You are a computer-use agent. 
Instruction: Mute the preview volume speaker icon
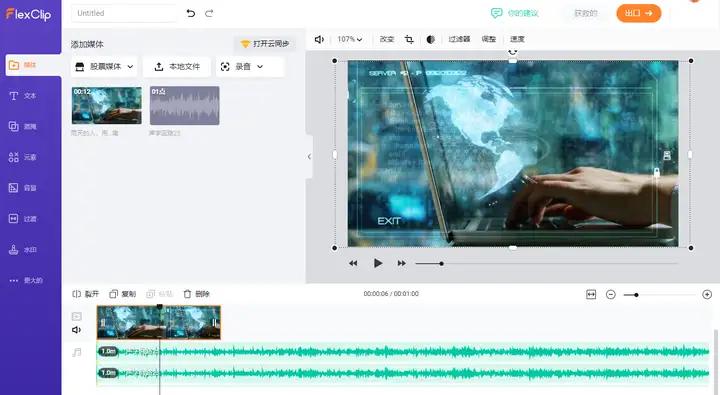[x=319, y=40]
